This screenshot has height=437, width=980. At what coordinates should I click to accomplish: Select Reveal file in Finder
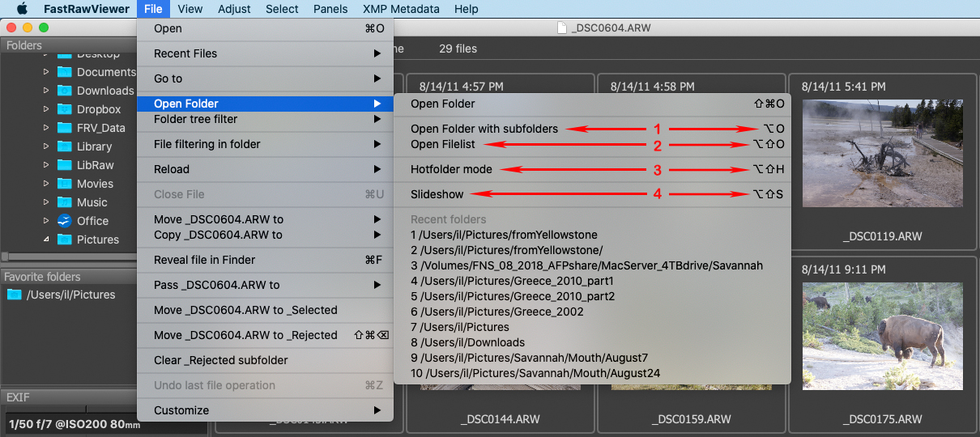tap(204, 260)
